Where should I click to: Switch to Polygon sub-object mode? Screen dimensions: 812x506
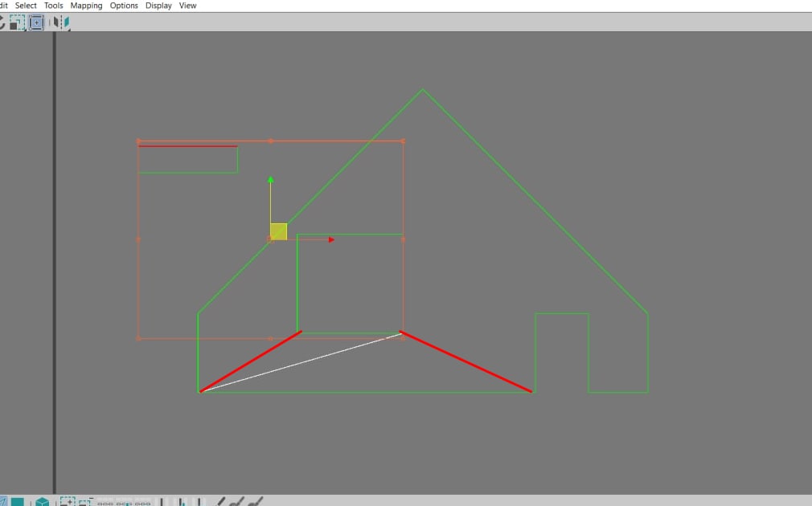tap(17, 502)
